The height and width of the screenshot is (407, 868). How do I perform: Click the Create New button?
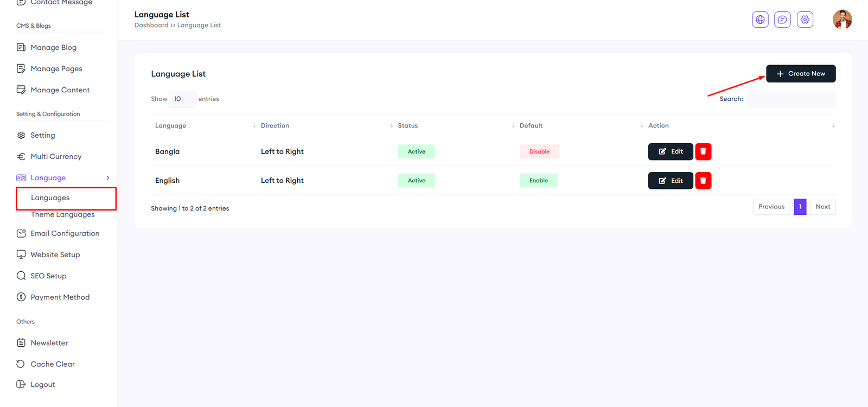[800, 74]
